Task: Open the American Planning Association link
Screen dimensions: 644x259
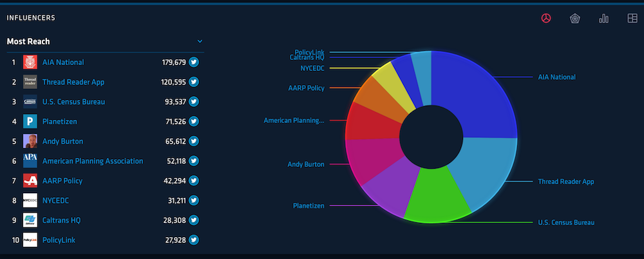Action: [93, 161]
